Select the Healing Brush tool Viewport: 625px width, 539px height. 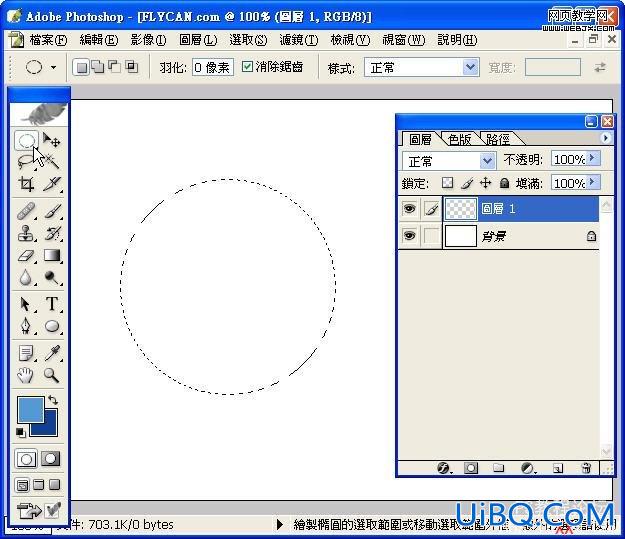pyautogui.click(x=26, y=211)
